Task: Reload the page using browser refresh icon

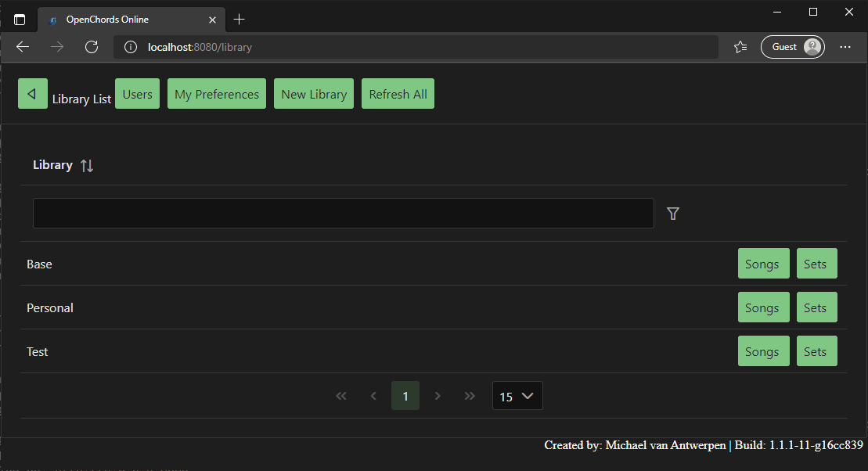Action: [x=92, y=47]
